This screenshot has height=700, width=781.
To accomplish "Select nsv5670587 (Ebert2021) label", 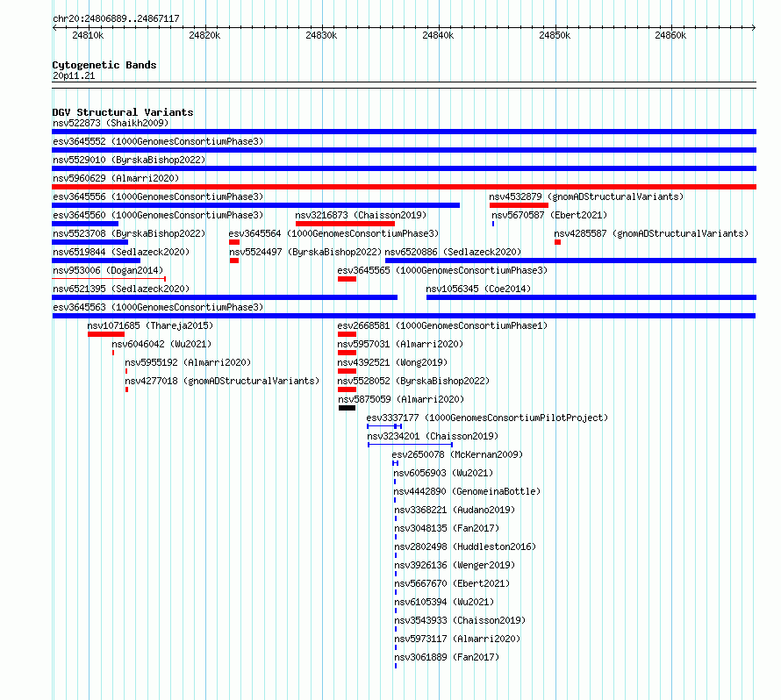I will (549, 215).
